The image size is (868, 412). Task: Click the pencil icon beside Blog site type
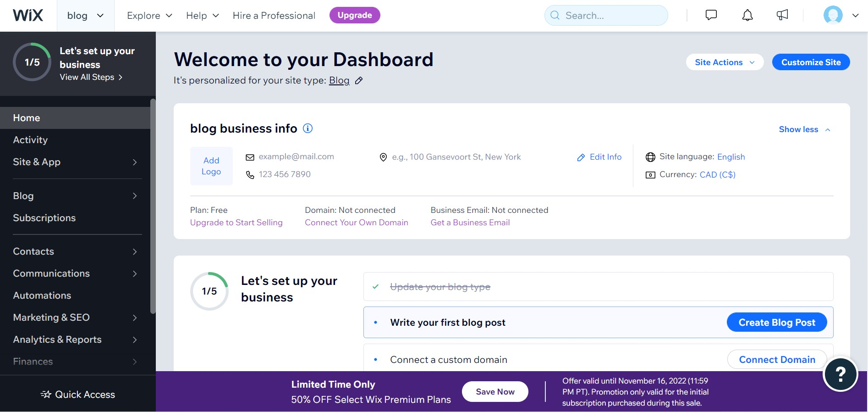[x=359, y=81]
